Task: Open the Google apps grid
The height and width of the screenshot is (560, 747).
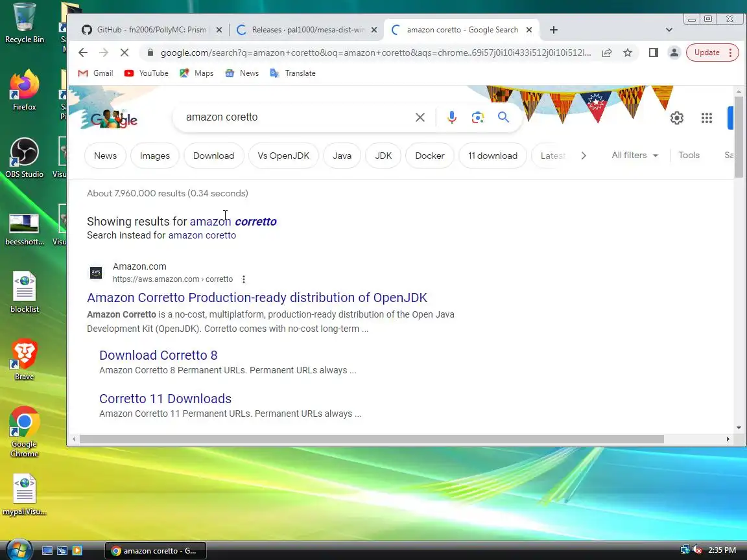Action: (707, 117)
